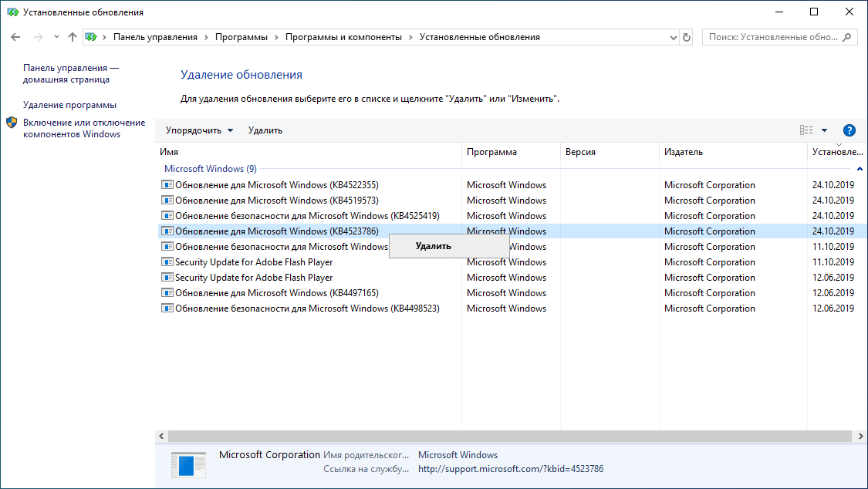This screenshot has height=489, width=868.
Task: Expand address bar history dropdown
Action: pos(673,38)
